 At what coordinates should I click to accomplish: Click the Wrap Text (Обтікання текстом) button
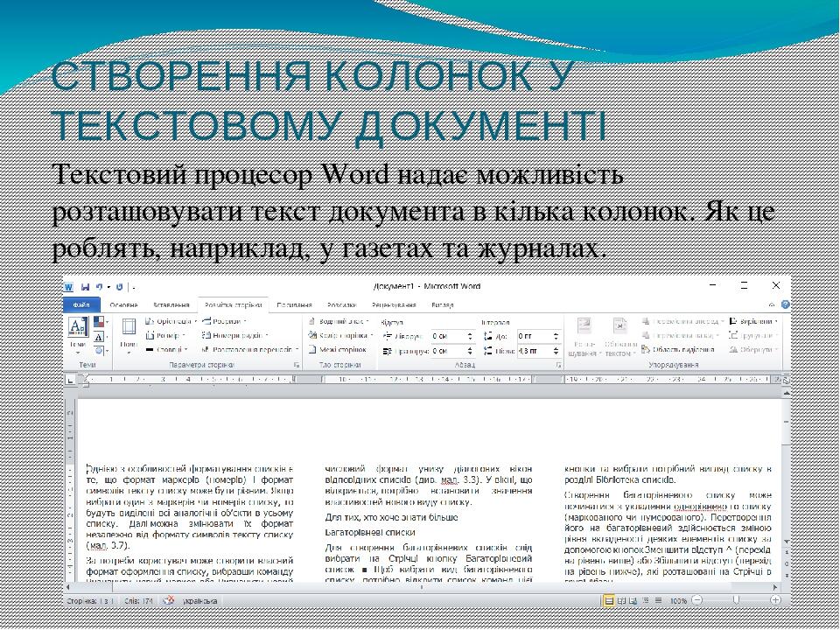pyautogui.click(x=620, y=336)
